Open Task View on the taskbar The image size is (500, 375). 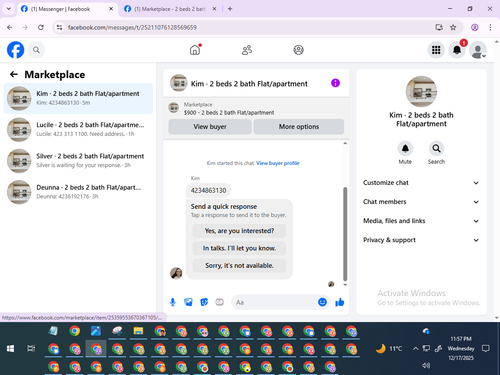pyautogui.click(x=31, y=349)
